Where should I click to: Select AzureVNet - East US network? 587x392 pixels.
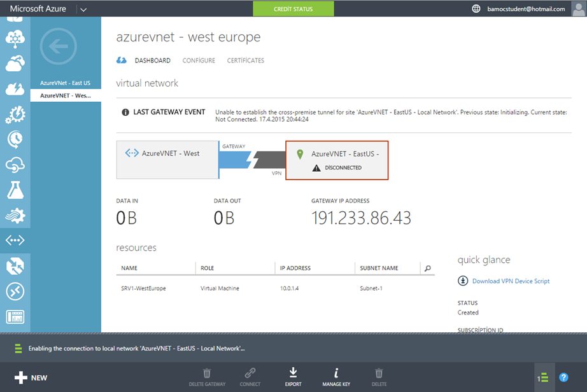[66, 83]
